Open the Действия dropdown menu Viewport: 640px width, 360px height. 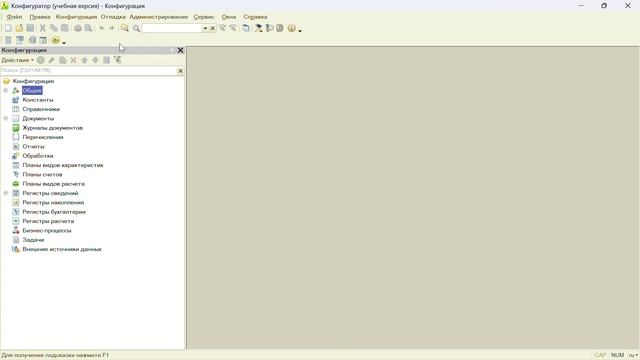tap(18, 60)
